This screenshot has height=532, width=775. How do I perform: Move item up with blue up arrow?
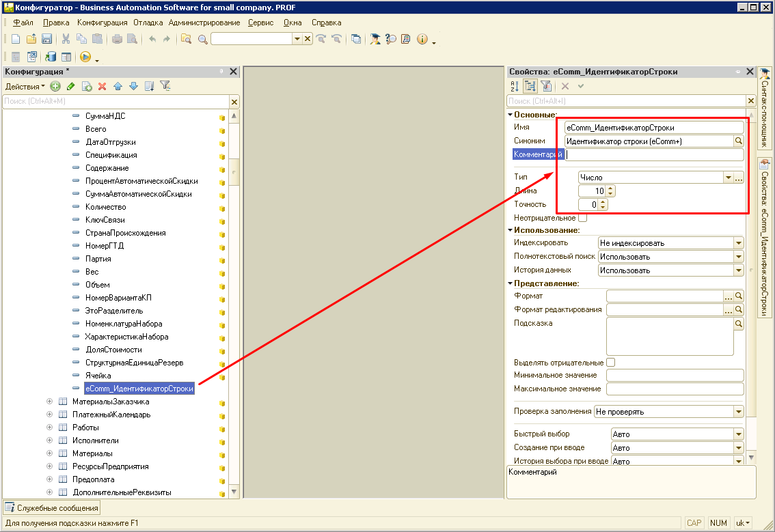[118, 86]
